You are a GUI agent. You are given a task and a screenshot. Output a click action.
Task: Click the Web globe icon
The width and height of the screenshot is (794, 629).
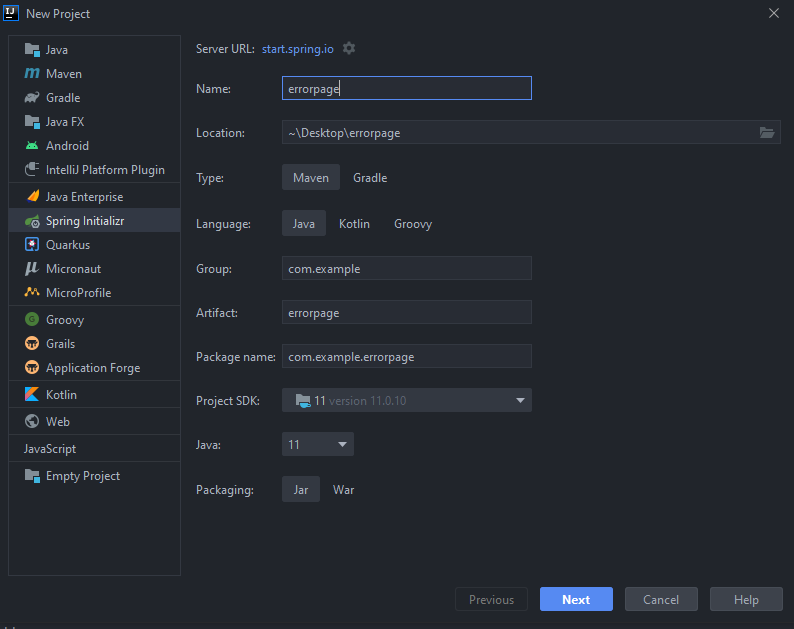tap(32, 421)
